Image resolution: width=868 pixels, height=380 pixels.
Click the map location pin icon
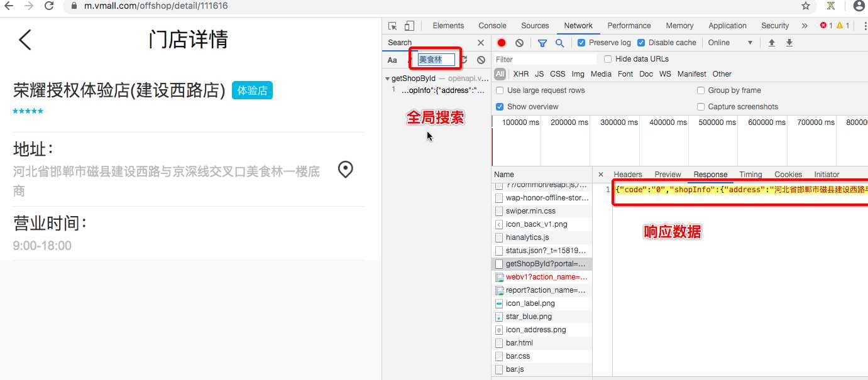345,170
